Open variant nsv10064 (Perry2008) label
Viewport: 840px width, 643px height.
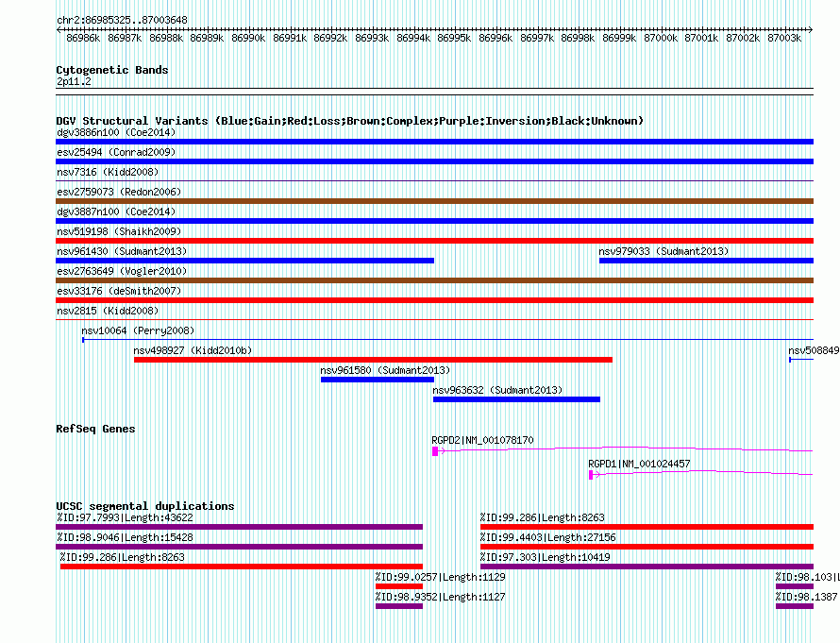(138, 330)
